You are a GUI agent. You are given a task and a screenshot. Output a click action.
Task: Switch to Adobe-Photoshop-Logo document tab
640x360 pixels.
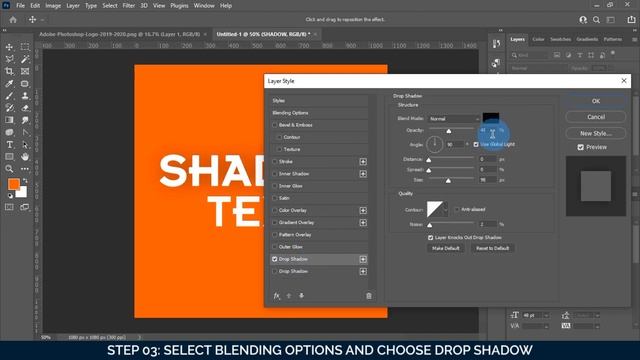tap(120, 34)
